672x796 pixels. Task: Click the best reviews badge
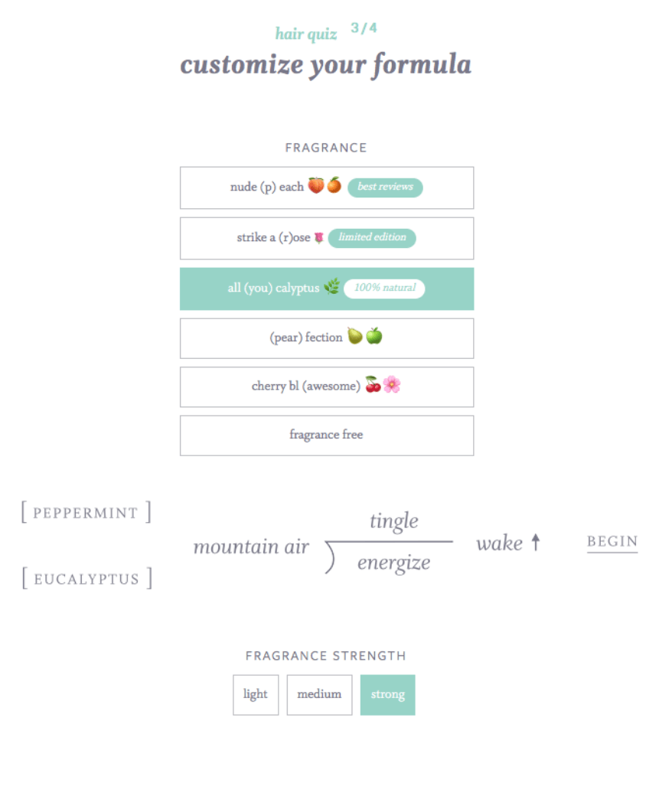(385, 188)
